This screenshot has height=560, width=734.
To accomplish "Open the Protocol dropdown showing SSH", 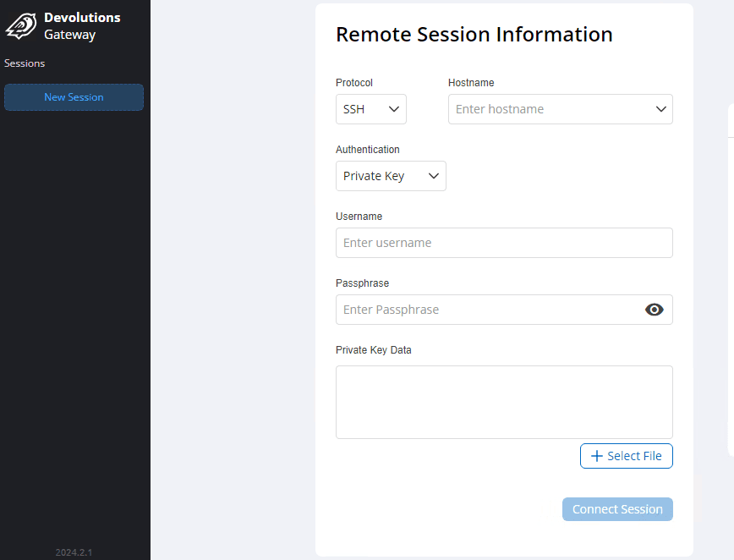I will [370, 108].
